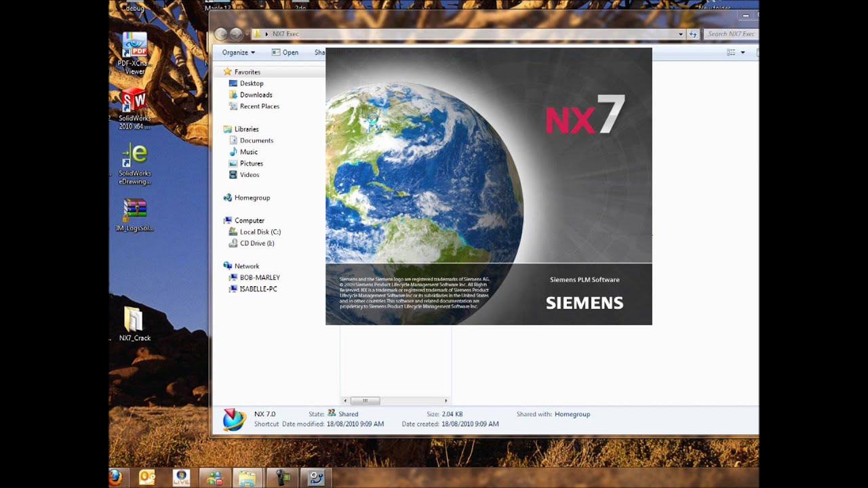Click Explorer's Forward arrow button

pos(236,34)
